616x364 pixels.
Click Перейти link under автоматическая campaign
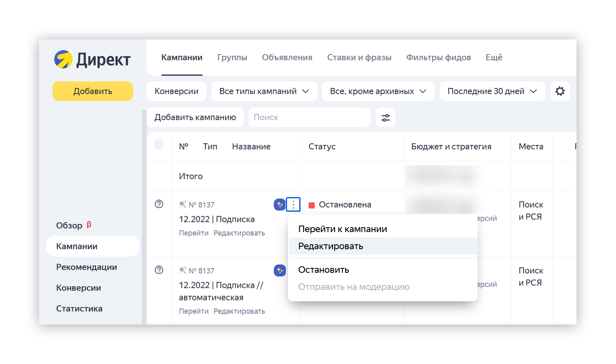pyautogui.click(x=194, y=311)
